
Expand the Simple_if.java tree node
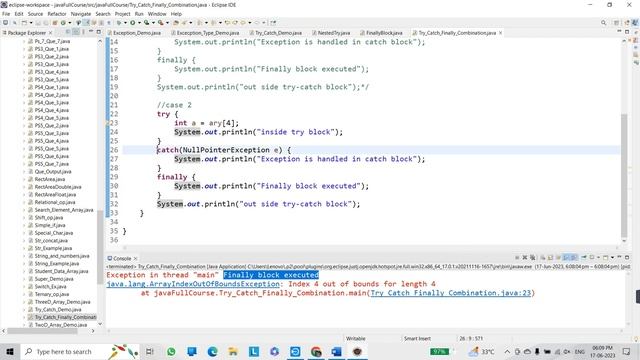pos(24,225)
